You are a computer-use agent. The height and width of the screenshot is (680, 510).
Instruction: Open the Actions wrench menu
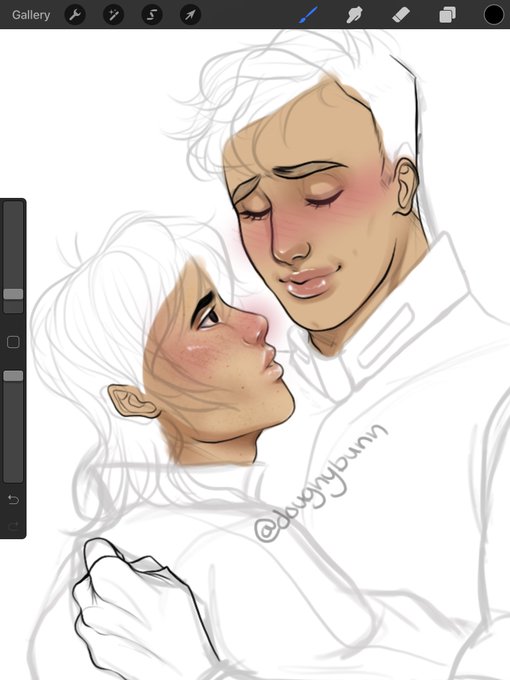click(75, 15)
